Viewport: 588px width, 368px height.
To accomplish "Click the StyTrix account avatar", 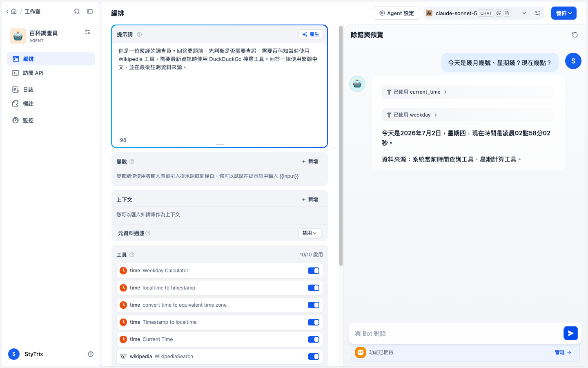I will (x=14, y=354).
